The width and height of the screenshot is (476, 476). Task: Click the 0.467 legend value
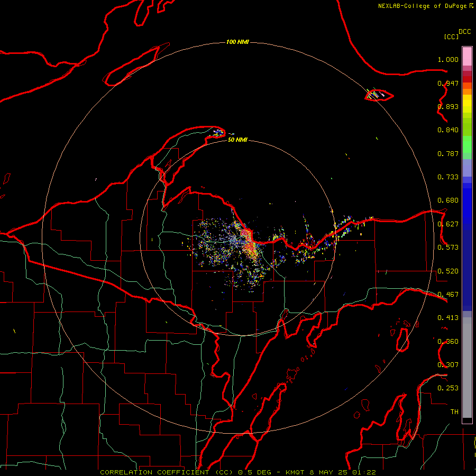coord(448,295)
